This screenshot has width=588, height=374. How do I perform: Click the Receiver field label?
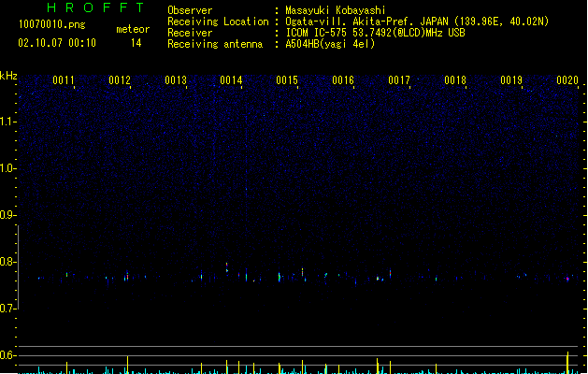click(190, 33)
